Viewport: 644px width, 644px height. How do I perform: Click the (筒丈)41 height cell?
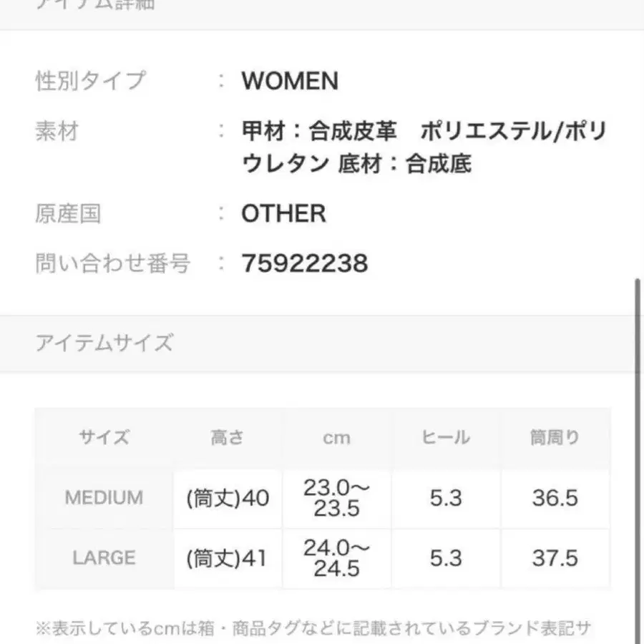(228, 558)
